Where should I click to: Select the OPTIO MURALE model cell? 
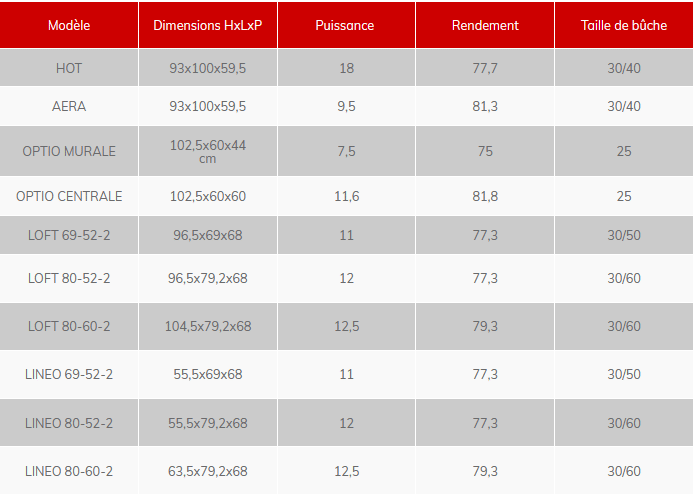69,151
